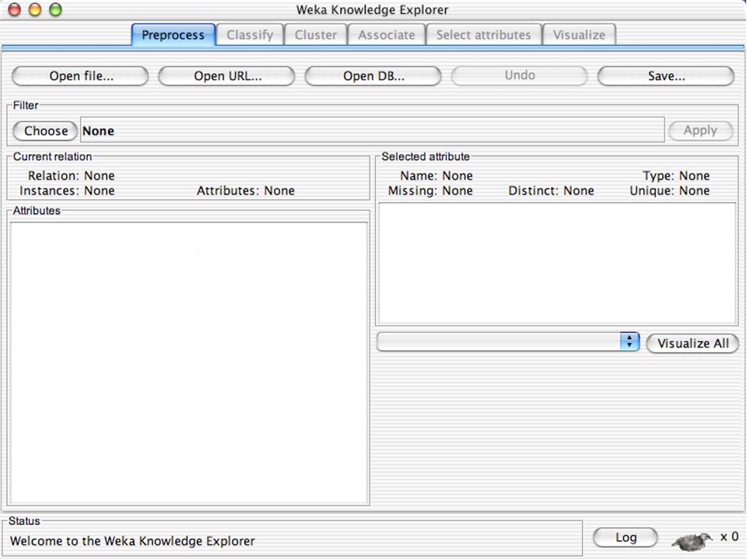Click the selected attribute histogram panel

pyautogui.click(x=557, y=264)
